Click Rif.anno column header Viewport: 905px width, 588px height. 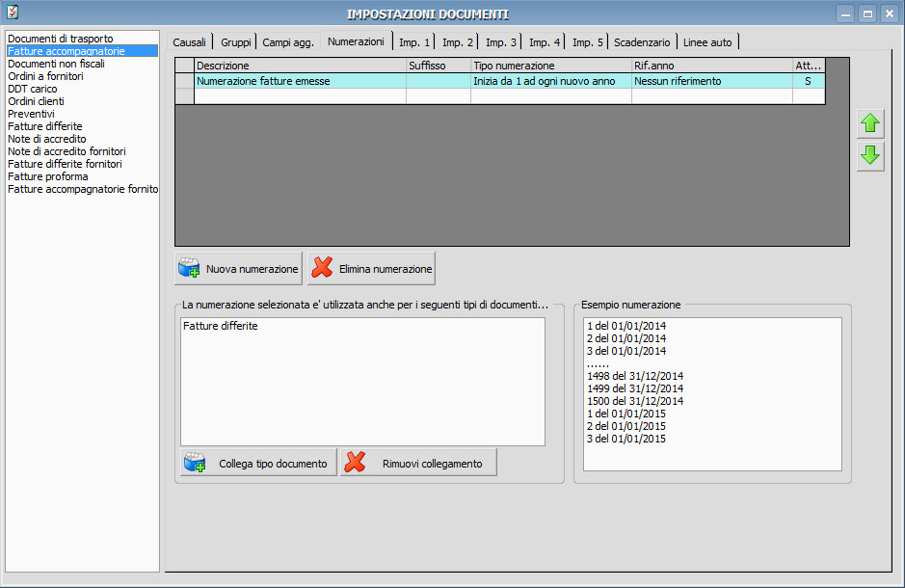712,66
